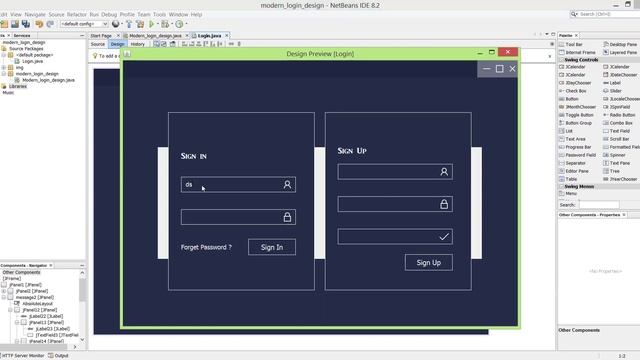The image size is (640, 360).
Task: Open the Refactor menu
Action: coord(77,14)
